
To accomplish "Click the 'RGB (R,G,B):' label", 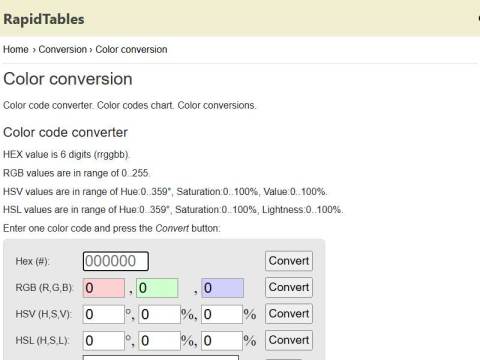I will point(44,288).
